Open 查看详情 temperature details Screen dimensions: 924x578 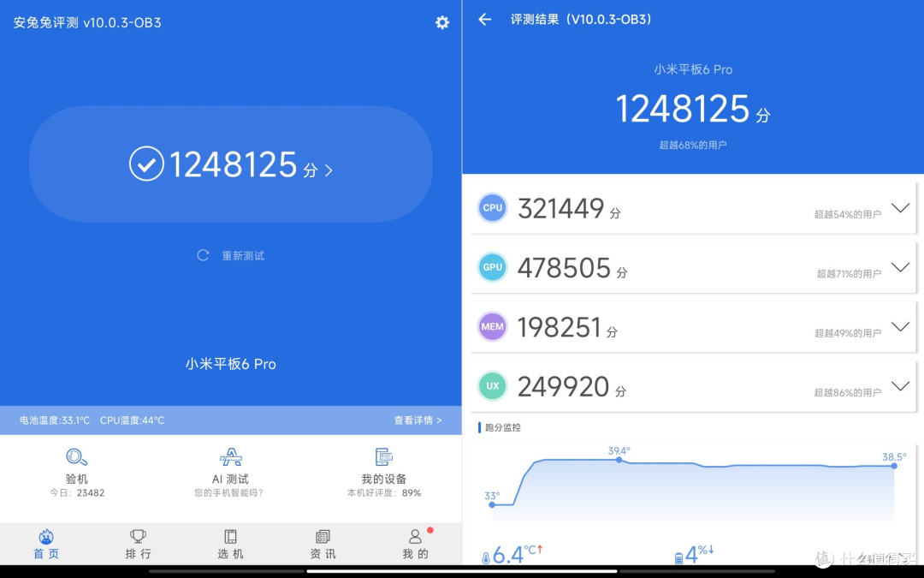click(418, 420)
